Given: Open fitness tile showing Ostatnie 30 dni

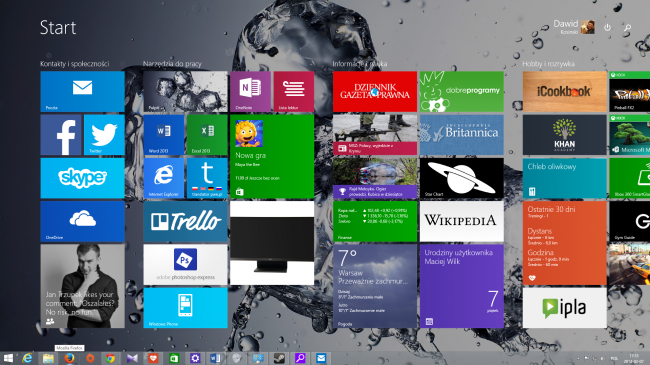Looking at the screenshot, I should coord(565,243).
